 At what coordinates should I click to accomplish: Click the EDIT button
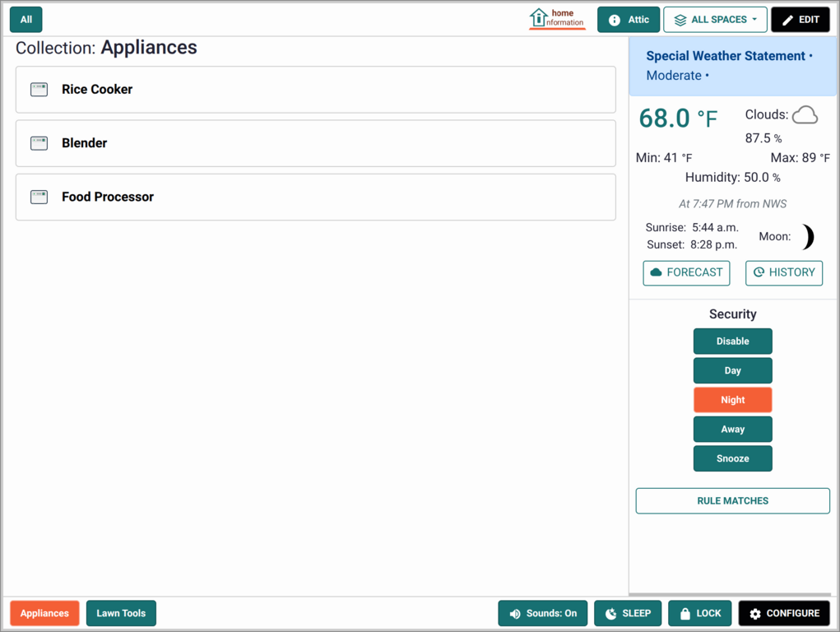point(801,19)
